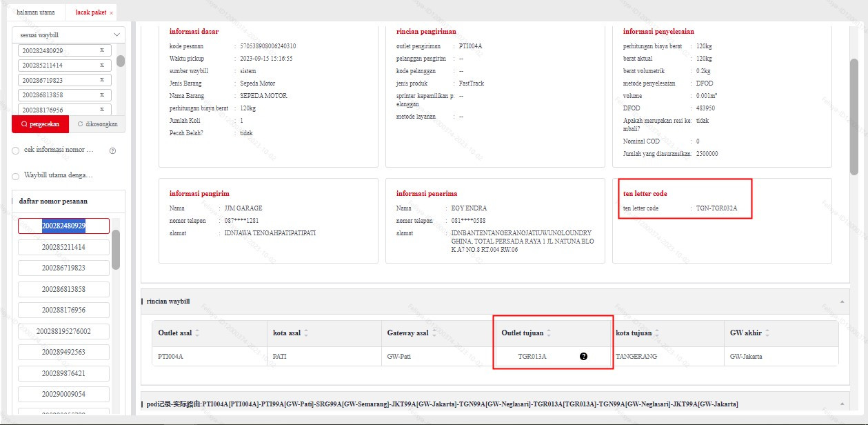The image size is (868, 425).
Task: Remove waybill 200288176956 tag with x
Action: (x=102, y=110)
